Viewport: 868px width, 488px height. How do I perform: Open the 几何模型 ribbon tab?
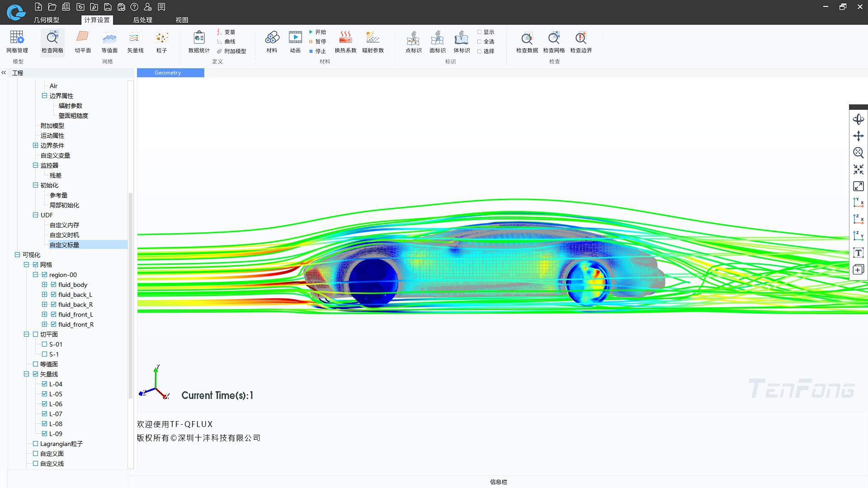(x=47, y=20)
